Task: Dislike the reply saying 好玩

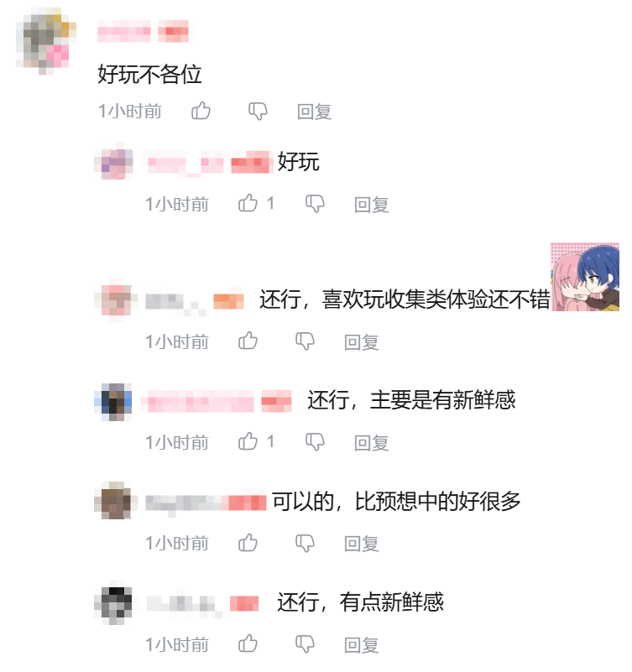Action: pos(315,204)
